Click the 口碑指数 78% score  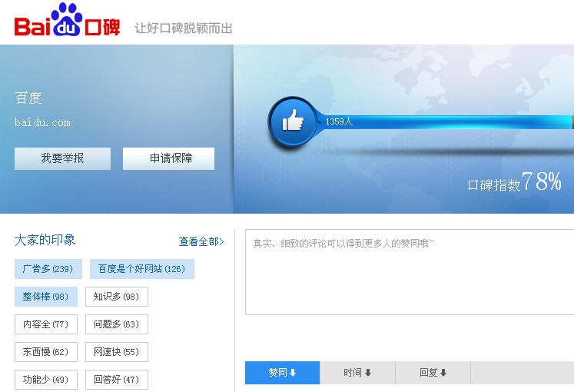click(514, 181)
